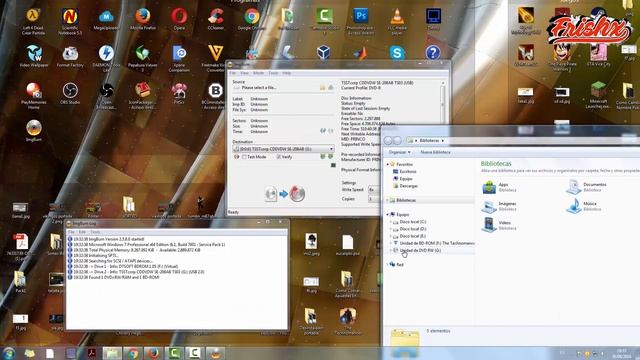Click the Explorer Forward navigation button
The height and width of the screenshot is (360, 640).
[x=397, y=140]
